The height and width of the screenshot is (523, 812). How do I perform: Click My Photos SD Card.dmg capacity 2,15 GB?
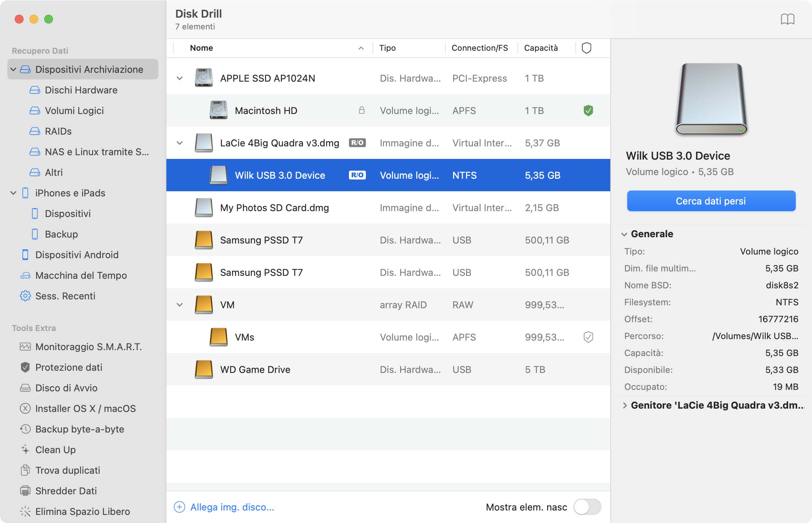pyautogui.click(x=542, y=208)
